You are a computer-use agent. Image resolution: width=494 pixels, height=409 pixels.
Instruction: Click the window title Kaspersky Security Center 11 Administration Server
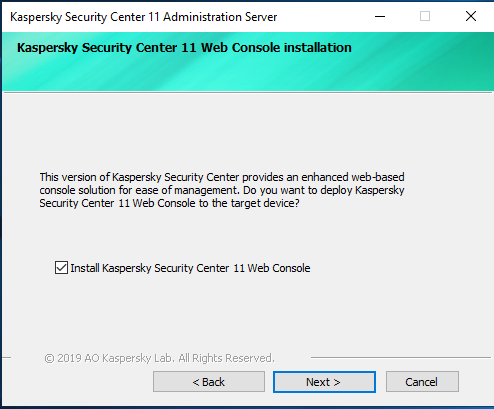(x=144, y=17)
